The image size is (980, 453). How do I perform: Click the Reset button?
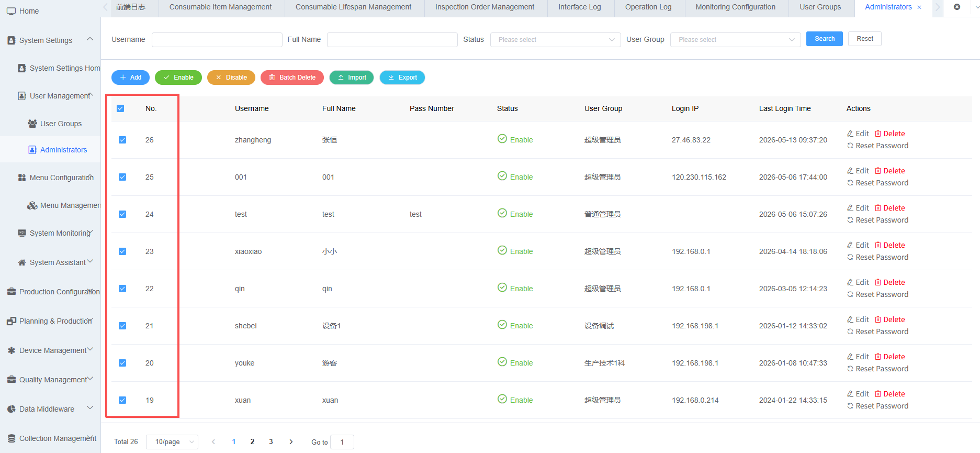865,39
